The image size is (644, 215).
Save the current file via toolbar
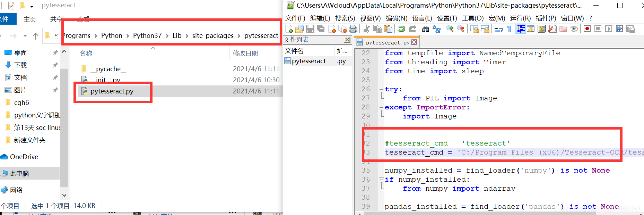click(310, 29)
